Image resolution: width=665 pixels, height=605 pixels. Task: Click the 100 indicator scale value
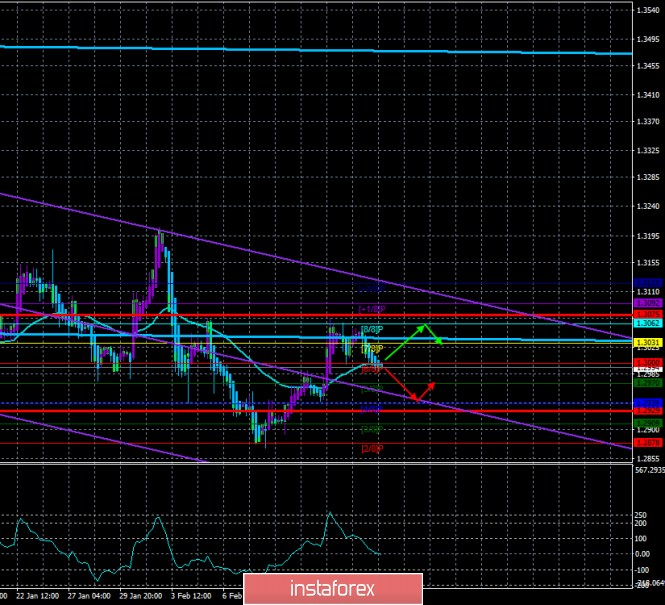coord(640,539)
